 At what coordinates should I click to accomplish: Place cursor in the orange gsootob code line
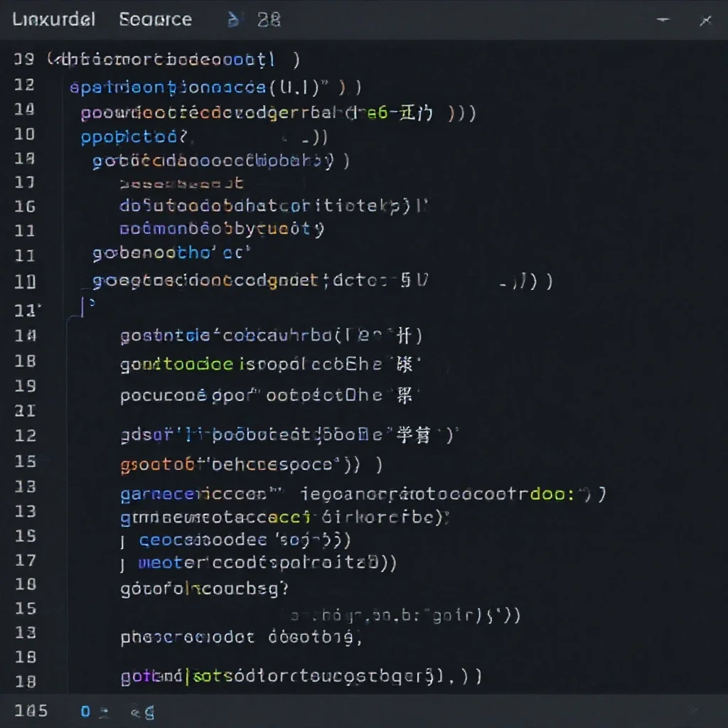coord(251,465)
